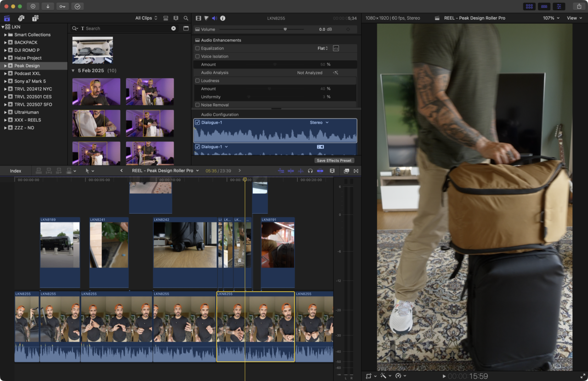
Task: Open the All Clips filter dropdown
Action: (x=144, y=18)
